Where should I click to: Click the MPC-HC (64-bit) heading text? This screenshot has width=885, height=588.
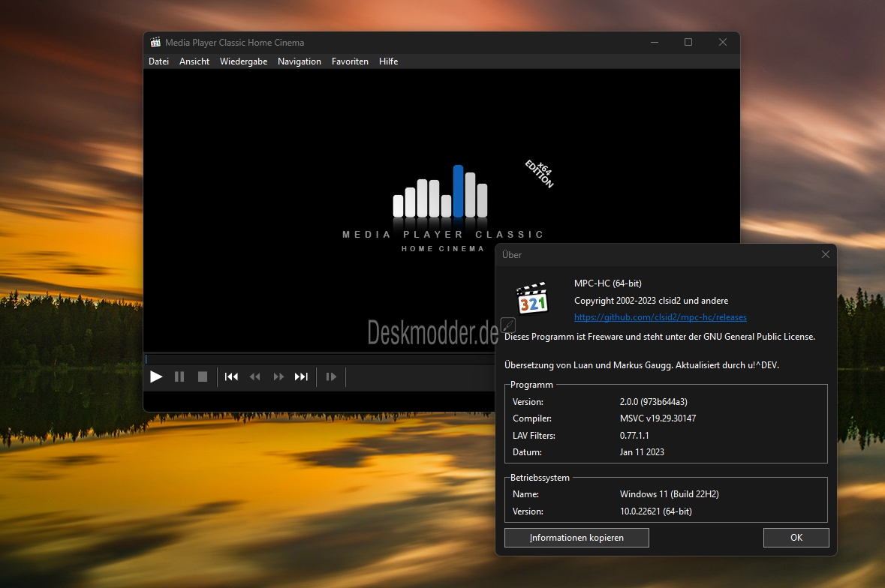coord(608,283)
